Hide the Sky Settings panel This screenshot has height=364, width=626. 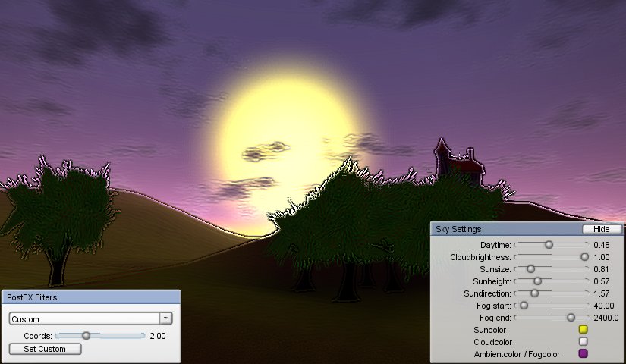pyautogui.click(x=601, y=229)
